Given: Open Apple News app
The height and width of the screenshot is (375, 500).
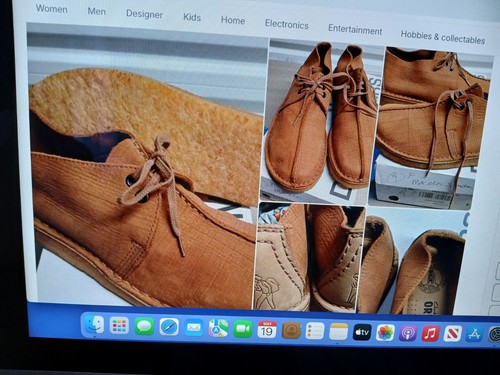Looking at the screenshot, I should click(x=453, y=334).
